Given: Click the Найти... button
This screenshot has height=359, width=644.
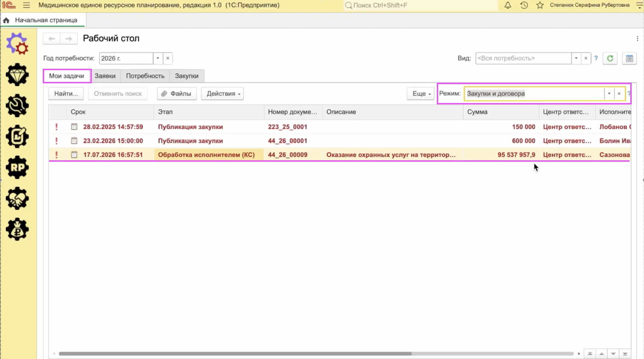Looking at the screenshot, I should pyautogui.click(x=66, y=93).
